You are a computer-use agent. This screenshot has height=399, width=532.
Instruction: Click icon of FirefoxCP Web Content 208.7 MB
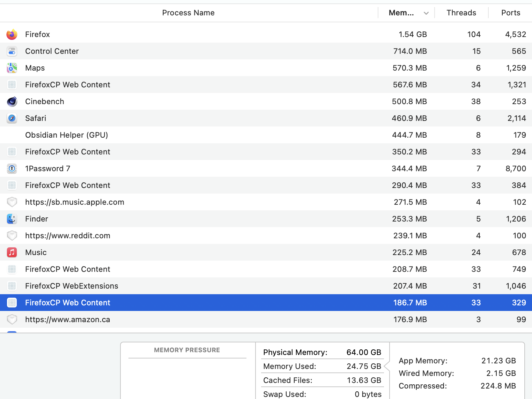(12, 269)
